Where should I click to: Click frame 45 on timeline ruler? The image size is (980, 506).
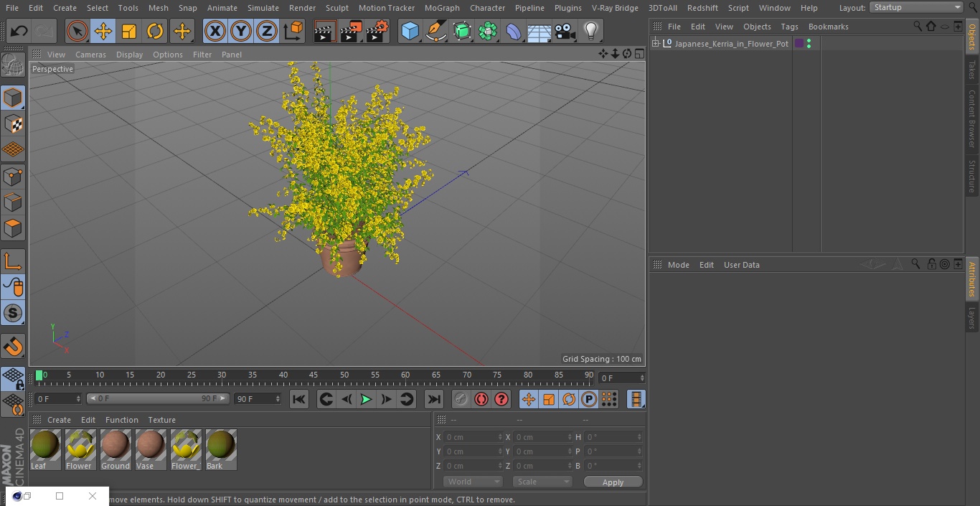point(314,375)
